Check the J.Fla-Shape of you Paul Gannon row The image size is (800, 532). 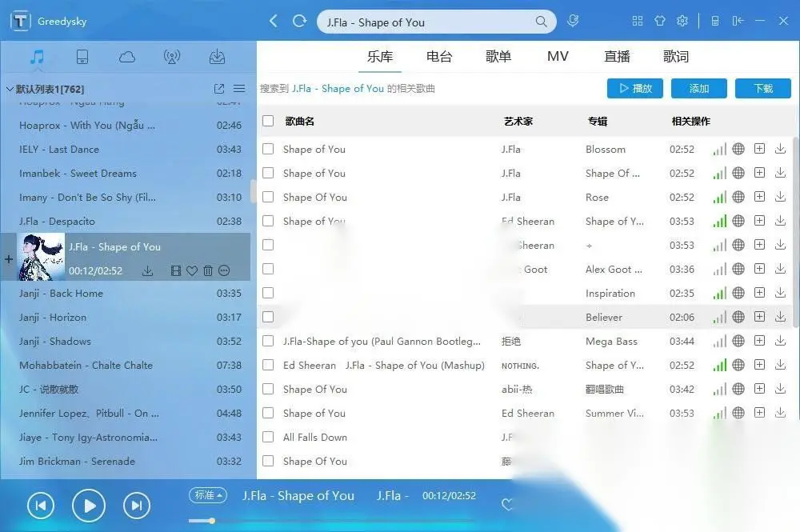pyautogui.click(x=268, y=341)
